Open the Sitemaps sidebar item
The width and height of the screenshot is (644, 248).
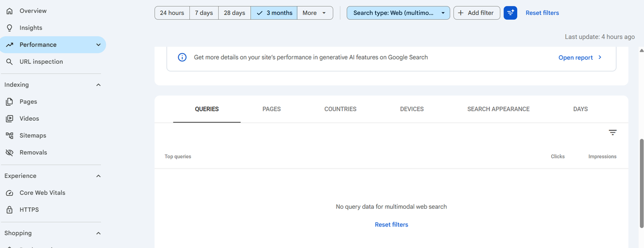pos(53,136)
